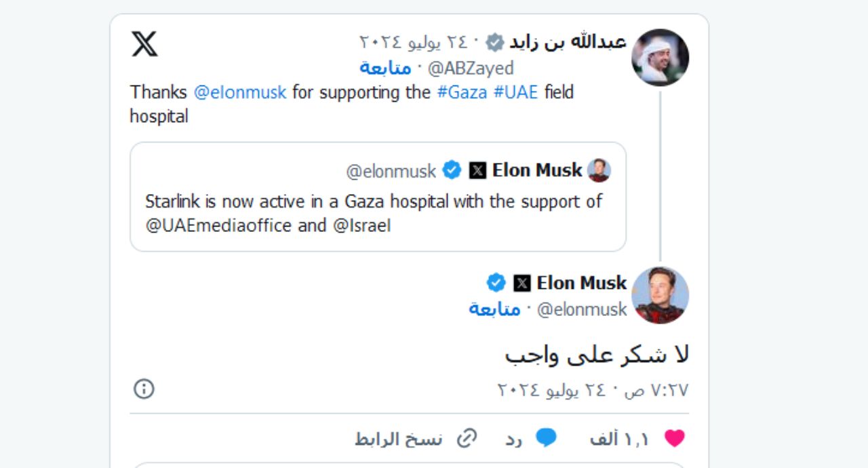Click the X icon beside Elon Musk's name in the quoted tweet
The height and width of the screenshot is (468, 868).
pyautogui.click(x=477, y=170)
